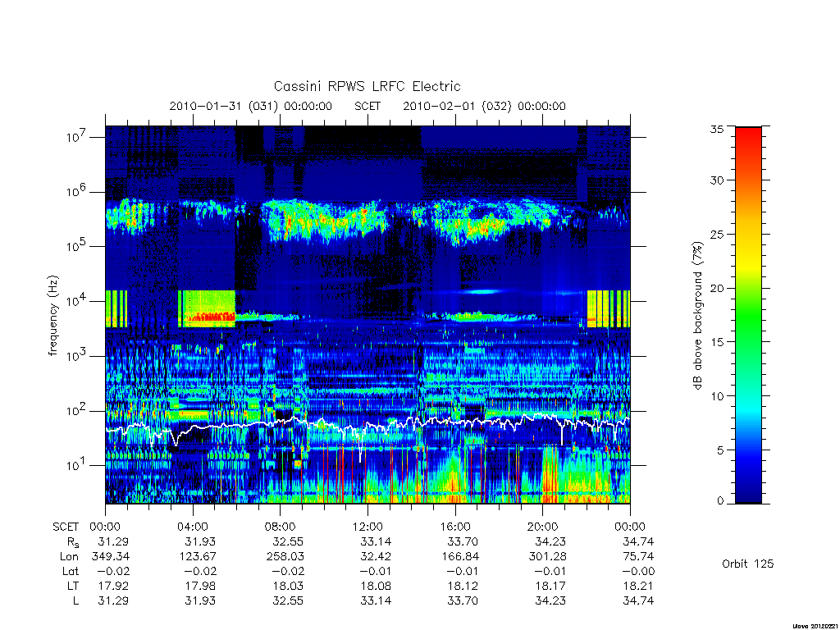Click the frequency tick label 10^4
840x630 pixels.
pyautogui.click(x=75, y=301)
